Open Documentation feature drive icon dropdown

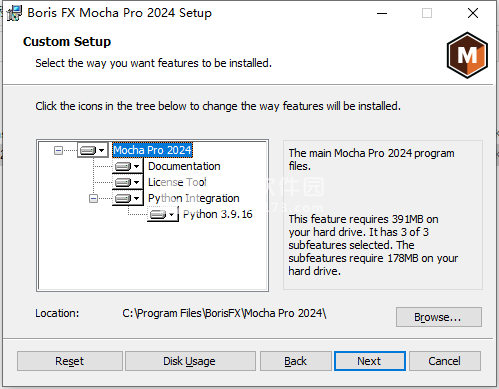pyautogui.click(x=128, y=166)
